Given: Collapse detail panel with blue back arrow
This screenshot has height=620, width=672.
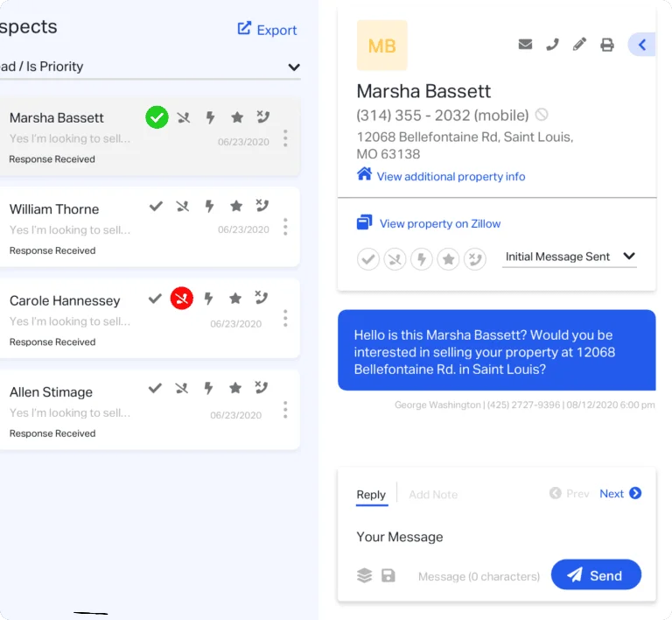Looking at the screenshot, I should (641, 44).
